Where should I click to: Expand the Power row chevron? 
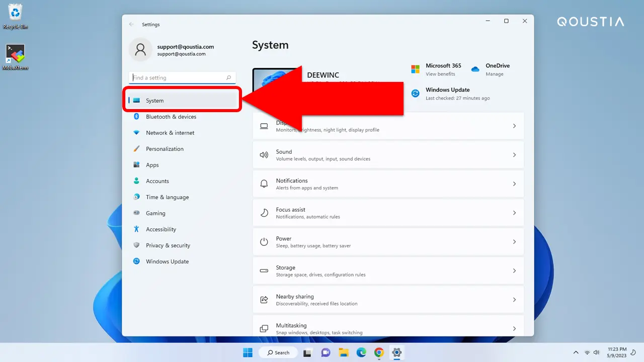click(x=514, y=242)
